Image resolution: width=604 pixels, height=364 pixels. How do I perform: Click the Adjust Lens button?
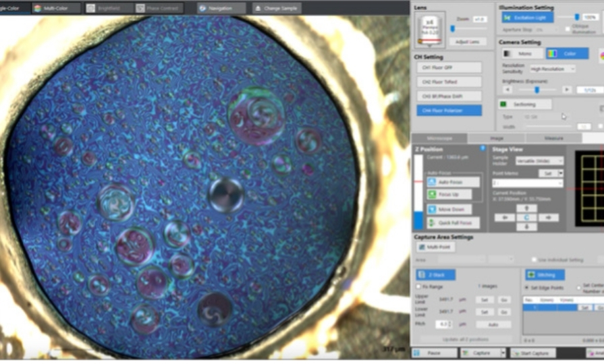[x=467, y=42]
